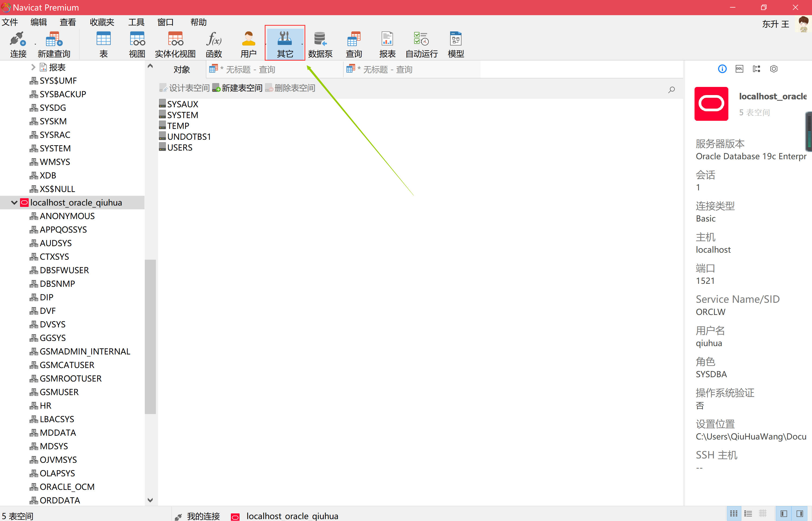The image size is (812, 521).
Task: Show the DDL pane icon
Action: pos(739,69)
